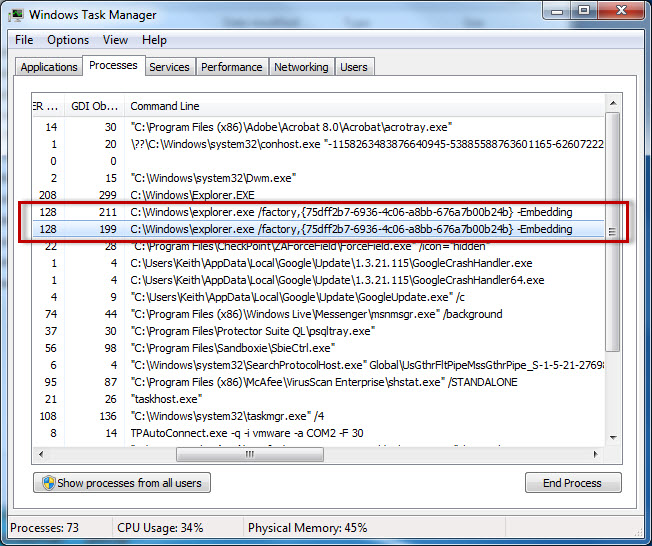Viewport: 652px width, 546px height.
Task: Open the View menu
Action: pyautogui.click(x=115, y=40)
